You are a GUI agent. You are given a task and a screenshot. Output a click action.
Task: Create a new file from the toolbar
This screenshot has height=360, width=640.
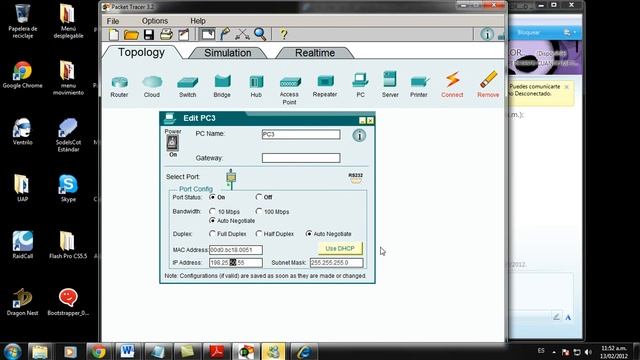click(114, 35)
